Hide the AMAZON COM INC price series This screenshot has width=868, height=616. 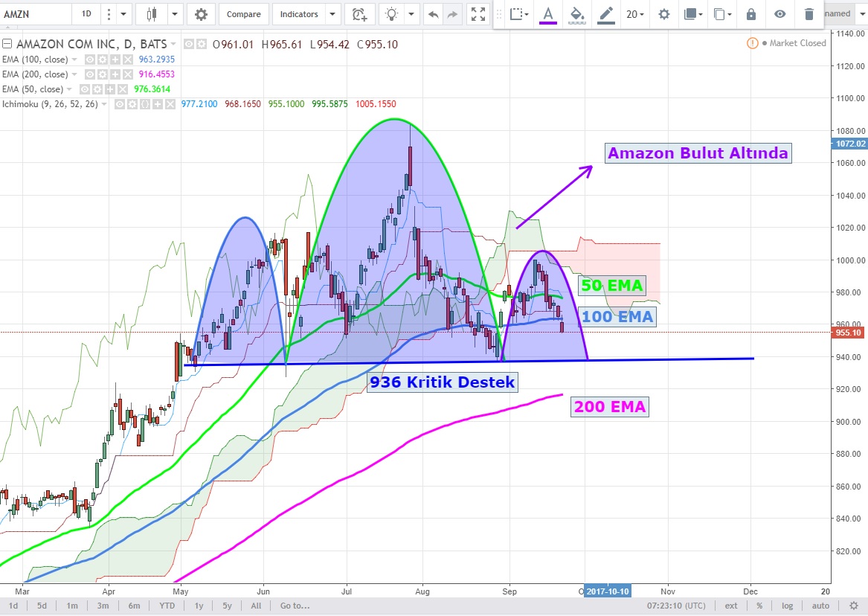click(190, 45)
